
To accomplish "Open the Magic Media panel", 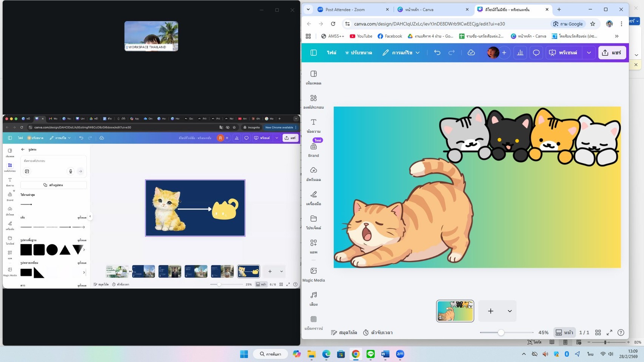I will point(313,274).
